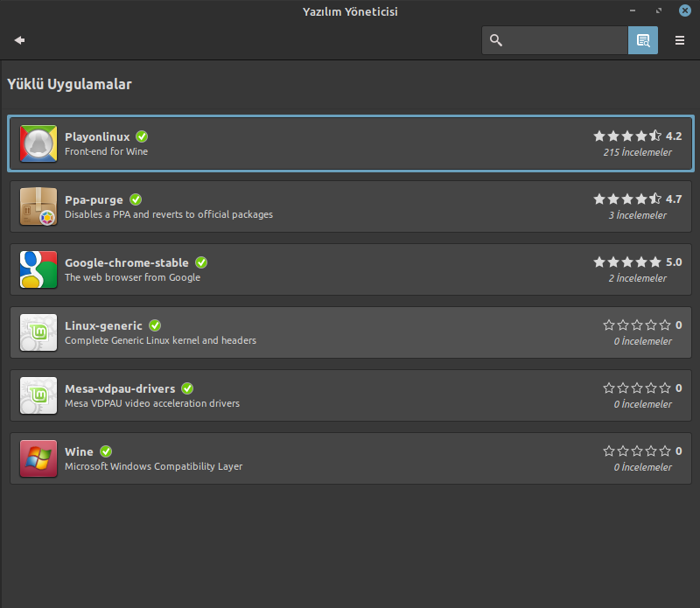Click '3 İncelemeler' review count

(638, 215)
